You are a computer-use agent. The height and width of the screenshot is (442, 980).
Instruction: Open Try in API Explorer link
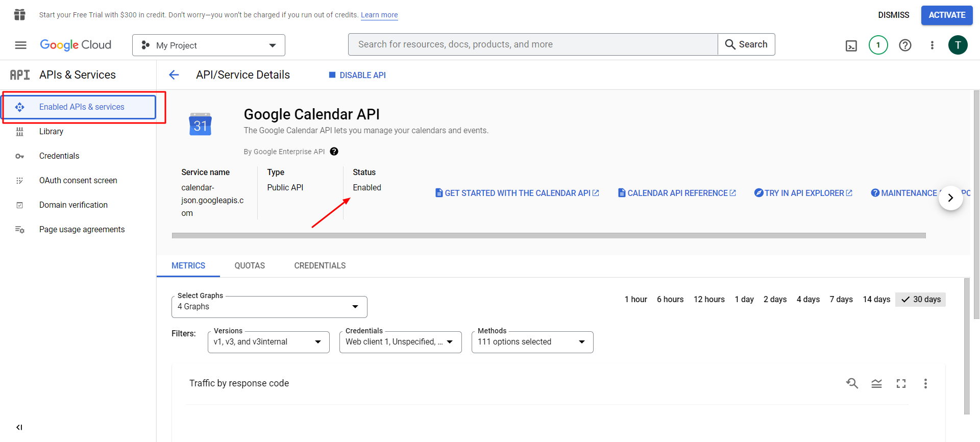(803, 193)
